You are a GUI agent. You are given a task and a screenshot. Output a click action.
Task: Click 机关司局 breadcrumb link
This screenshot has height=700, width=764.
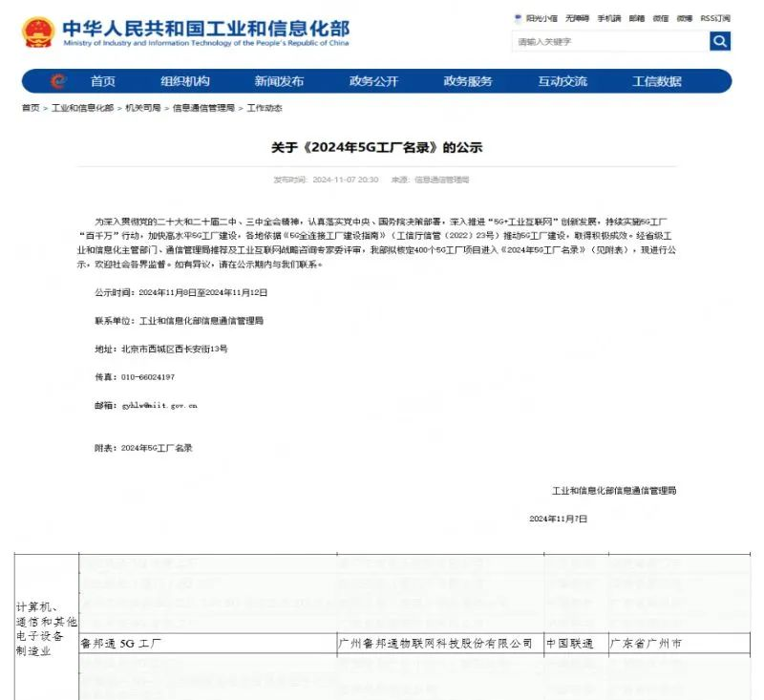143,108
